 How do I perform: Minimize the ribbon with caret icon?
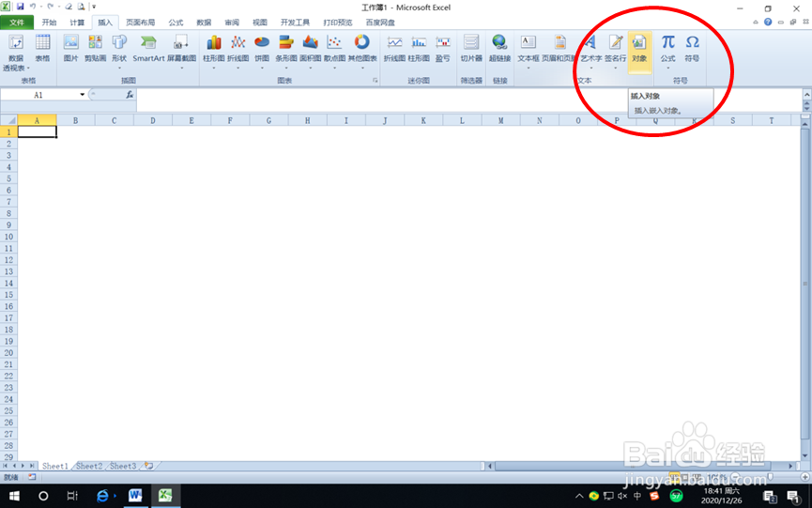(x=756, y=22)
